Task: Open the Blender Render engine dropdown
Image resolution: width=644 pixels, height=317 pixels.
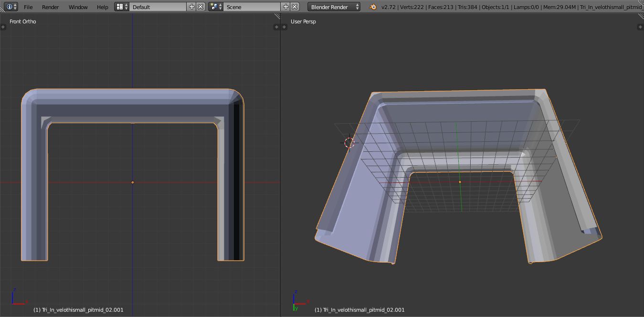Action: click(x=335, y=7)
